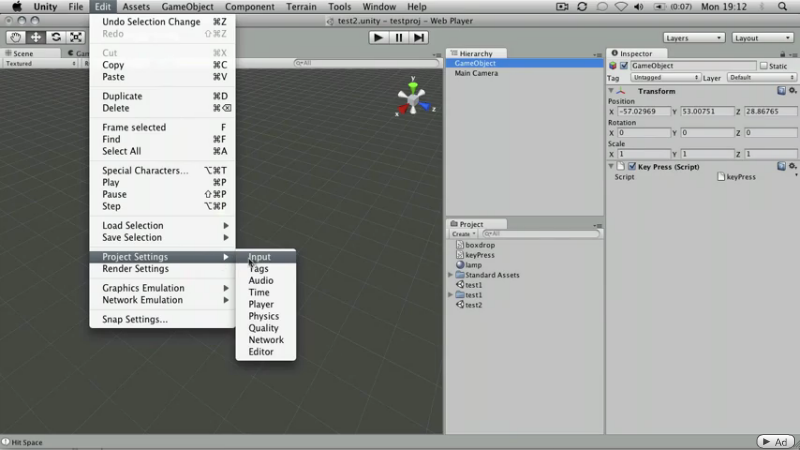
Task: Select Snap Settings menu item
Action: 162,319
